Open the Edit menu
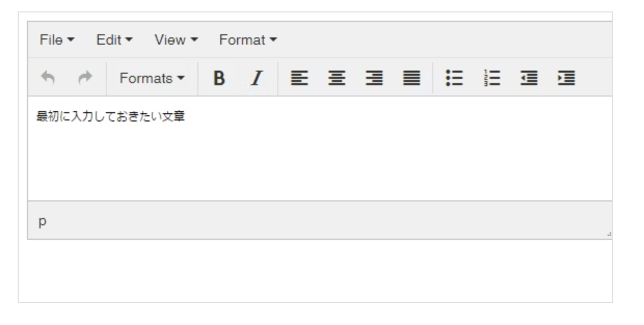 (x=114, y=40)
